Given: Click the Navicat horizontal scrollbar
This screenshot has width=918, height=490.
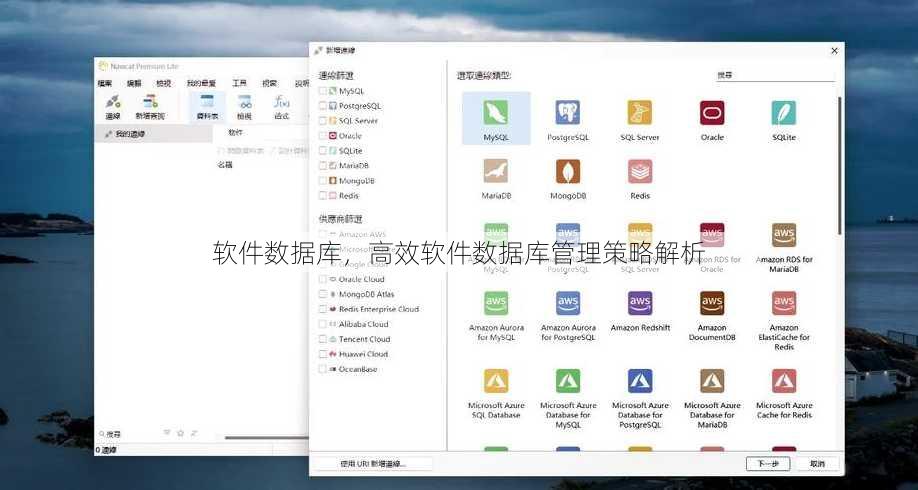Looking at the screenshot, I should point(266,437).
